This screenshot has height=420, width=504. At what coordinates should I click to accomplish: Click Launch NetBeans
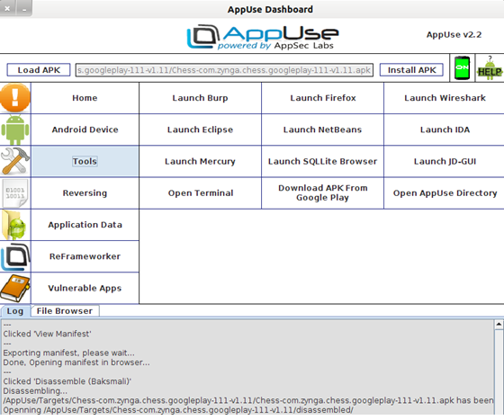(x=323, y=130)
